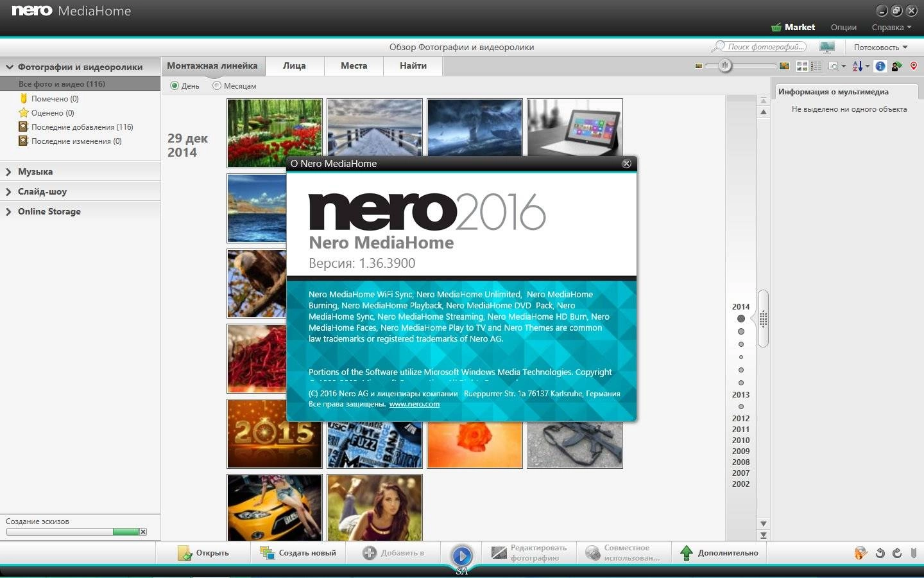Open the red flower garden thumbnail
Viewport: 924px width, 578px height.
275,132
